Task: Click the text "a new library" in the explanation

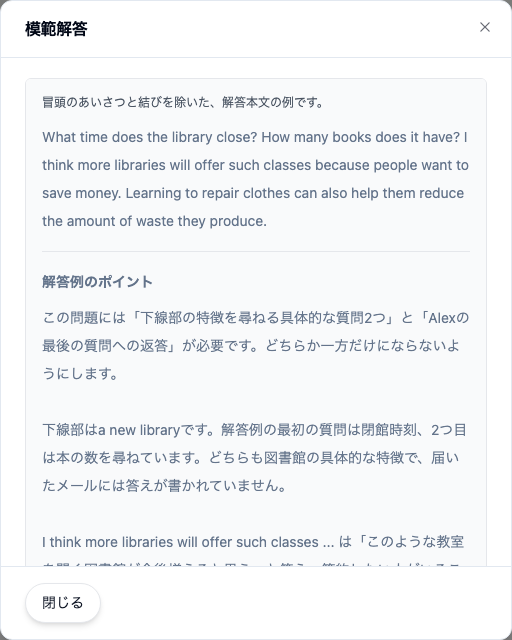Action: [139, 430]
